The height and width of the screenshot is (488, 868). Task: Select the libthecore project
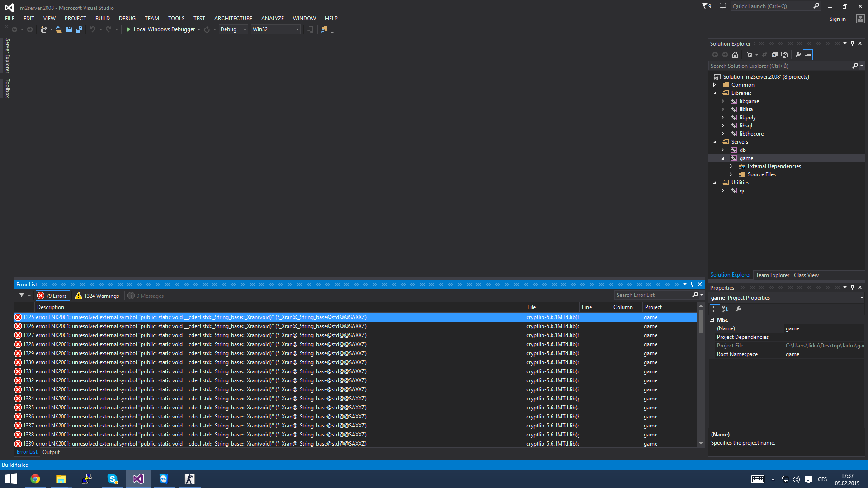(751, 134)
